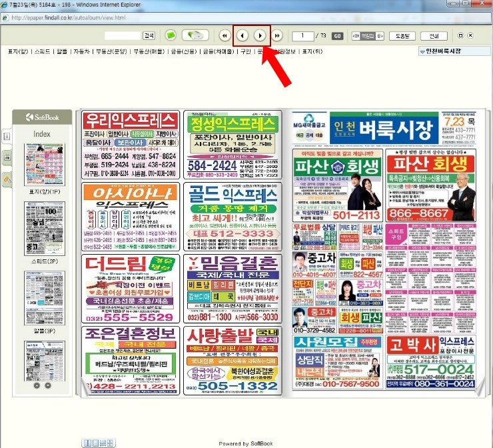493x448 pixels.
Task: Click the browser address bar URL
Action: 68,18
